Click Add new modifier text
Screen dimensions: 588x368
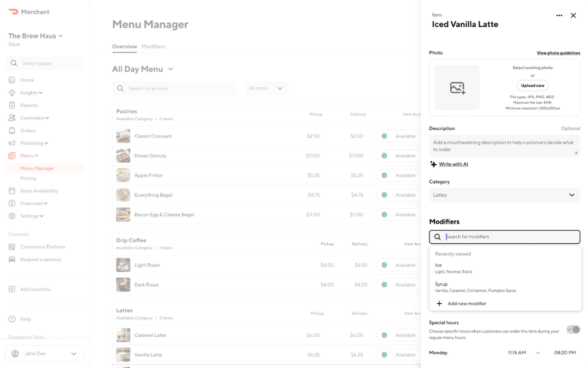(467, 304)
